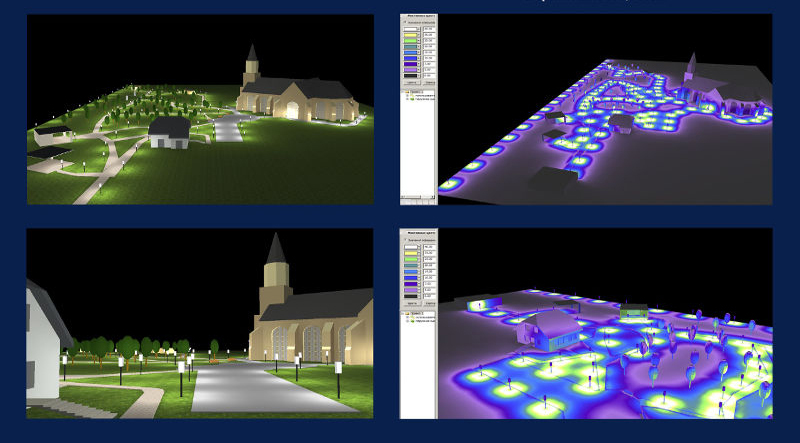Click horizontal scrollbar at bottom of top panel

[418, 196]
